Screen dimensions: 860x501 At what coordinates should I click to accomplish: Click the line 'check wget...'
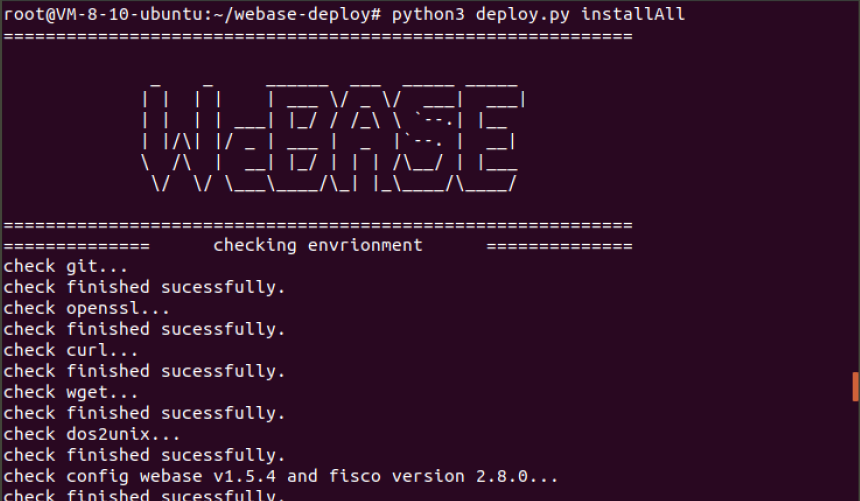[x=70, y=392]
